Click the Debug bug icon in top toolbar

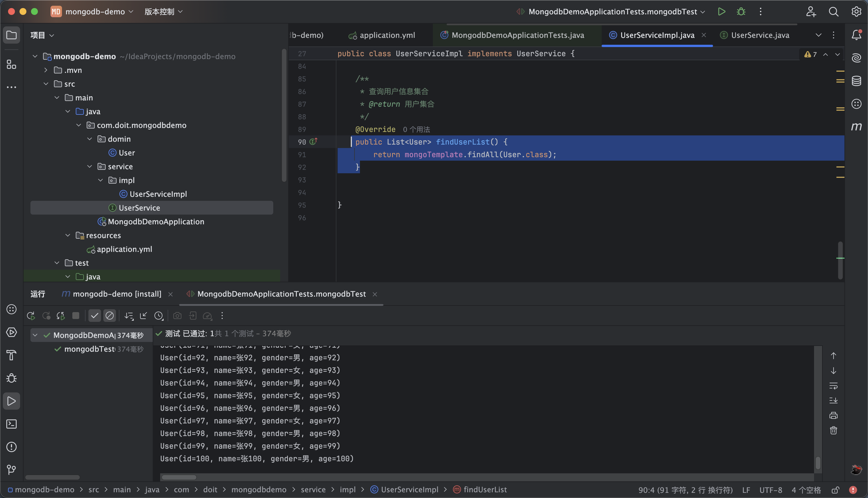pos(741,12)
